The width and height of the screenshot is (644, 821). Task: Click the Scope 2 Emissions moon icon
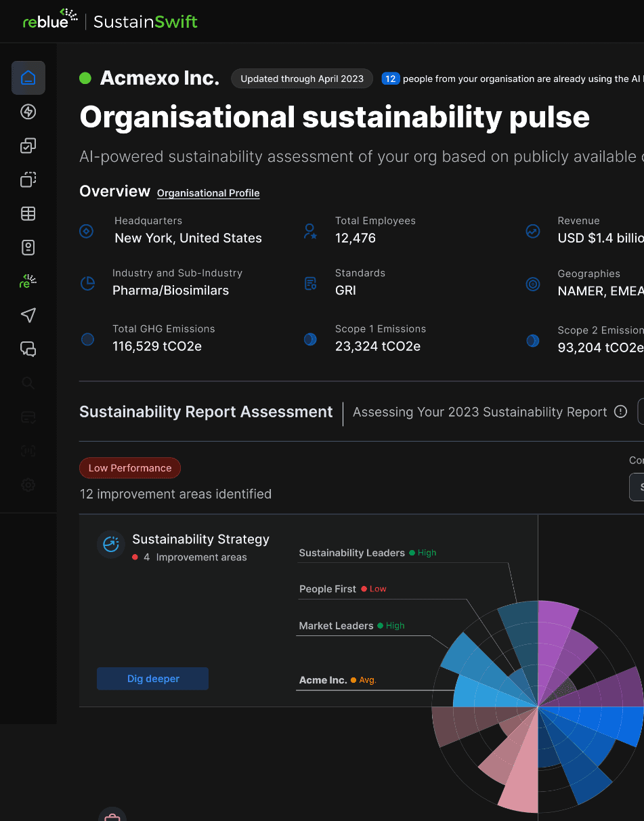[x=533, y=340]
